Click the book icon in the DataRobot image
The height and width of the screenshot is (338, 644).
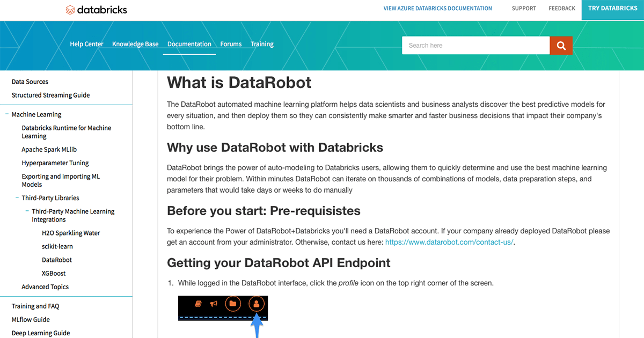(198, 304)
